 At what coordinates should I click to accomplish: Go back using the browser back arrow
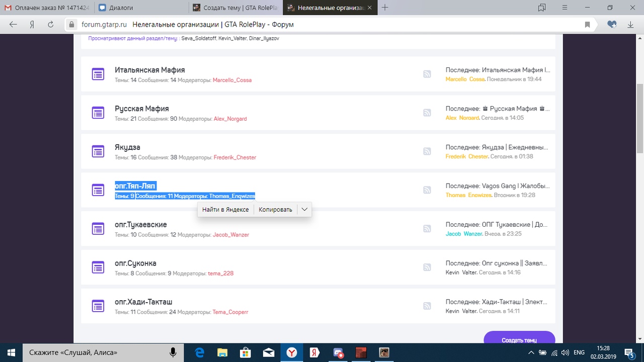(x=13, y=25)
